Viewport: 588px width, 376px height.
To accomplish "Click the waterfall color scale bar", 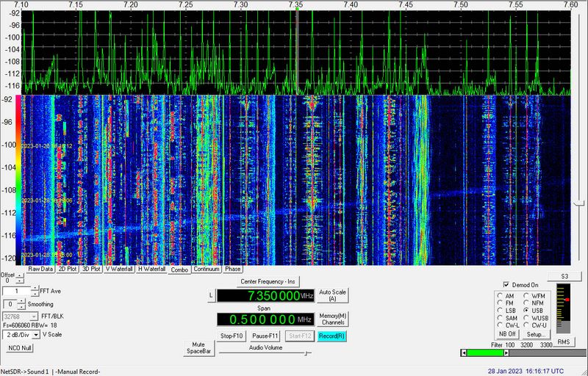I will [18, 180].
